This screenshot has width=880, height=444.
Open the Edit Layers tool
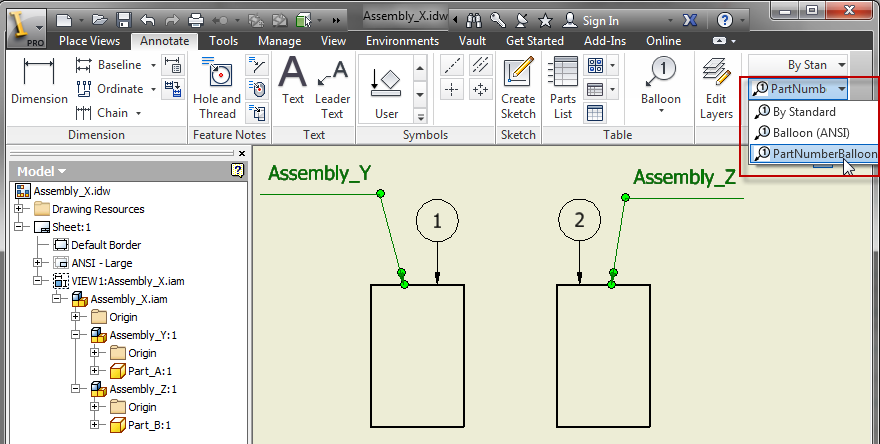[x=716, y=88]
